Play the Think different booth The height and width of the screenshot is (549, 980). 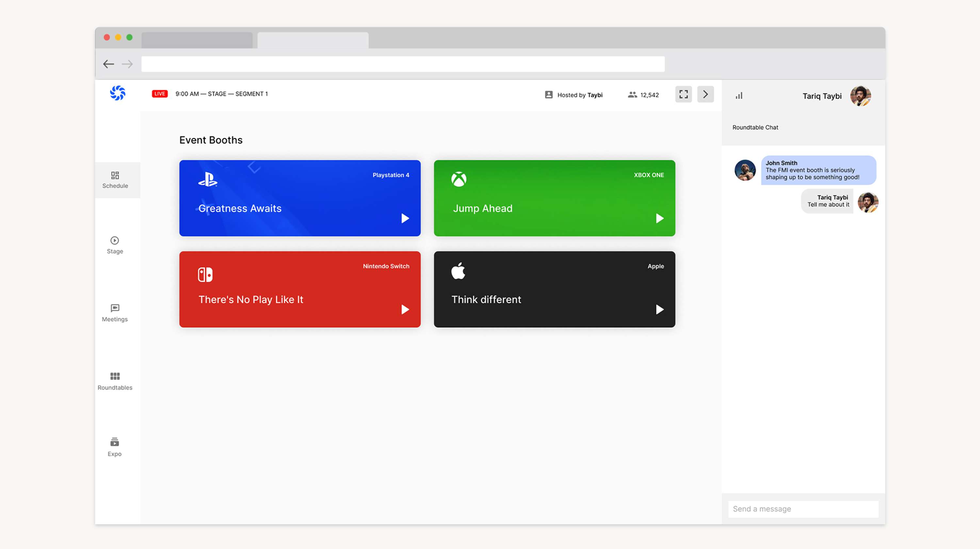(660, 310)
